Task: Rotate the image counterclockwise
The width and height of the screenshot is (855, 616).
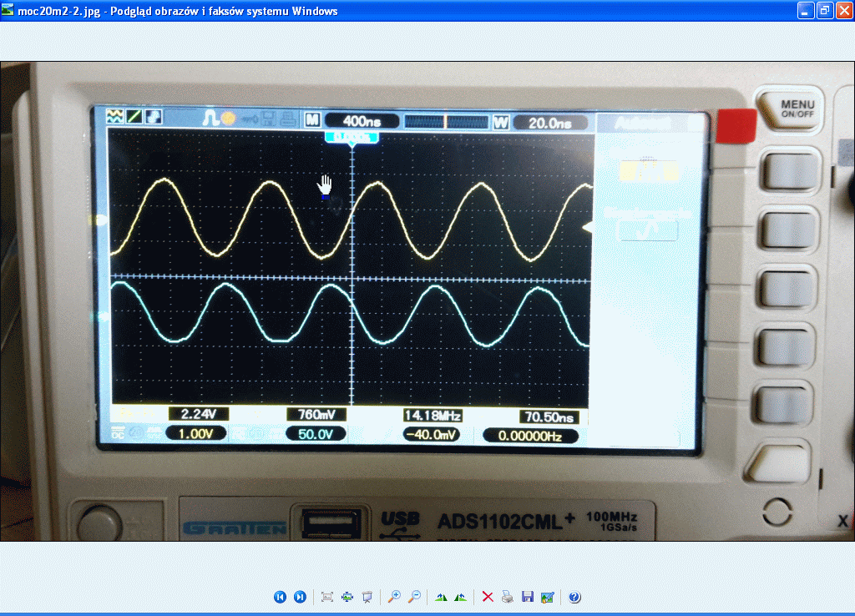Action: pyautogui.click(x=460, y=597)
